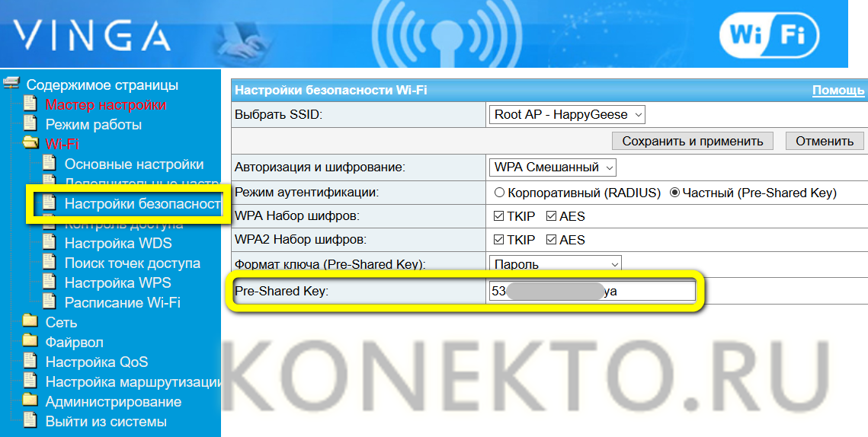Collapse the Wi-Fi menu section

(x=62, y=144)
